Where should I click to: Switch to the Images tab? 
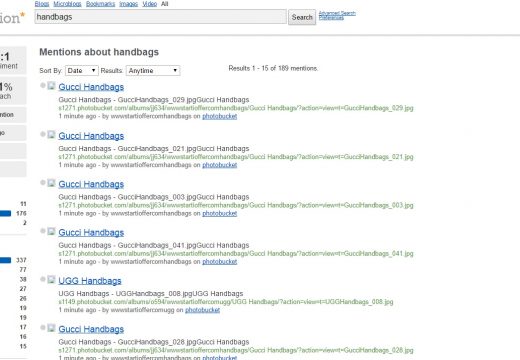tap(128, 4)
